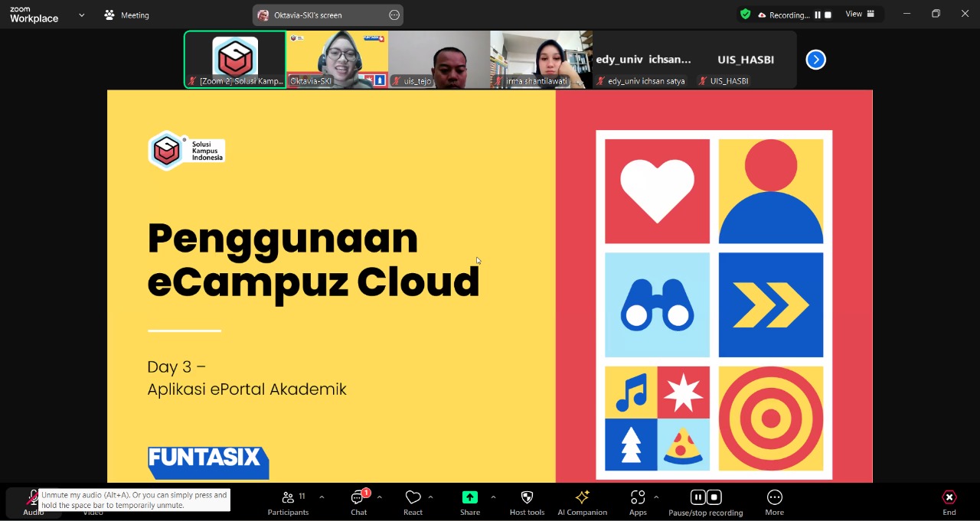The width and height of the screenshot is (980, 521).
Task: Expand the Participants options chevron
Action: (322, 497)
